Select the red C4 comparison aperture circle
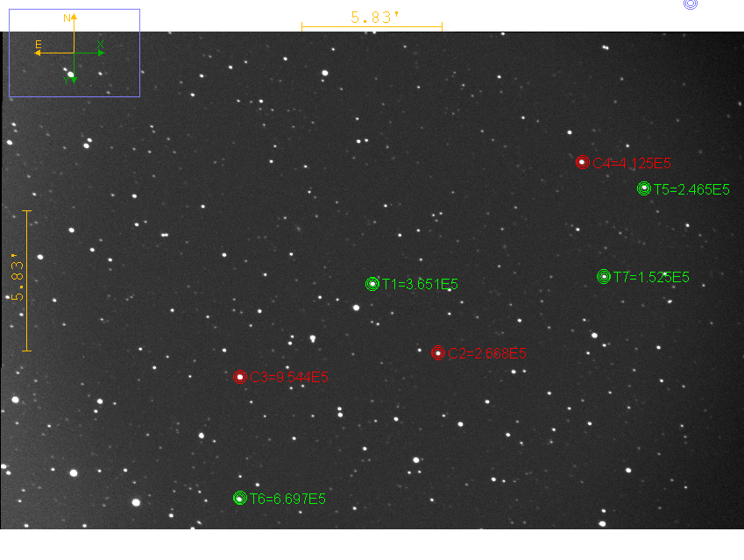 click(x=582, y=163)
